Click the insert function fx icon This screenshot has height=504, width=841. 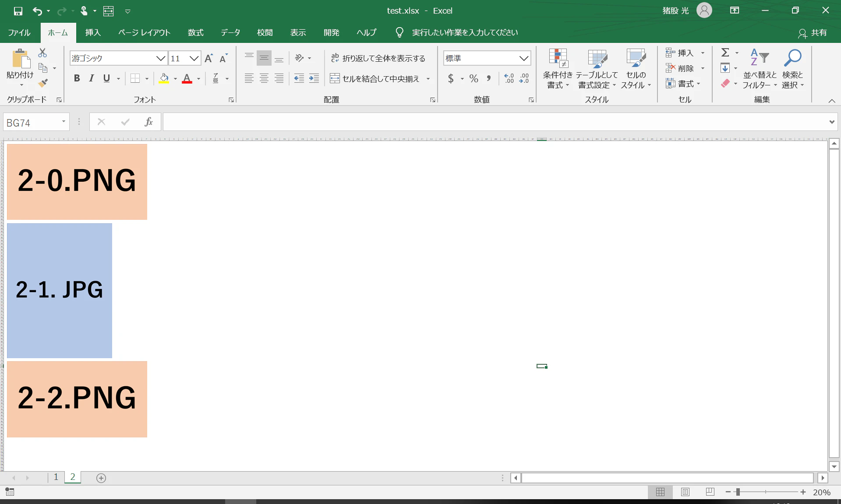[x=148, y=122]
